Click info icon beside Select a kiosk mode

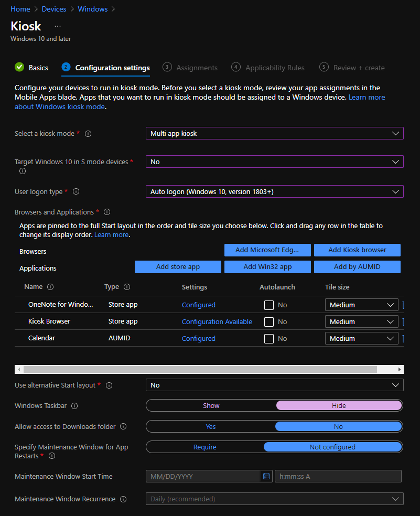tap(88, 134)
